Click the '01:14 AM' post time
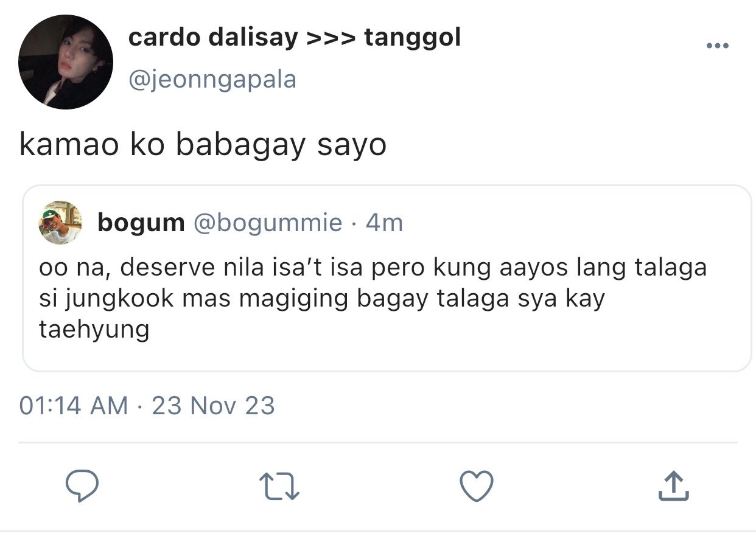The width and height of the screenshot is (756, 542). pos(74,406)
